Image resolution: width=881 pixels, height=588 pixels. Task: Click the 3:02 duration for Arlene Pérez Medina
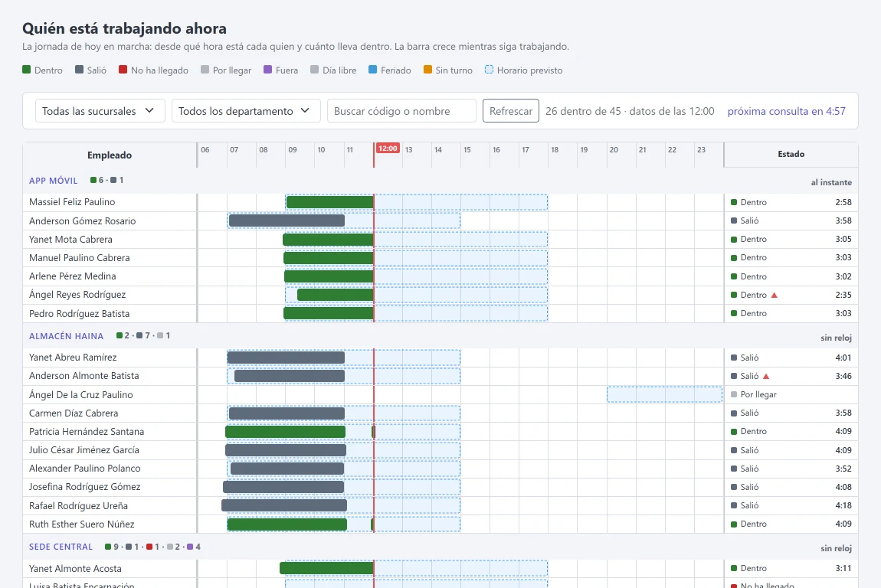(843, 276)
